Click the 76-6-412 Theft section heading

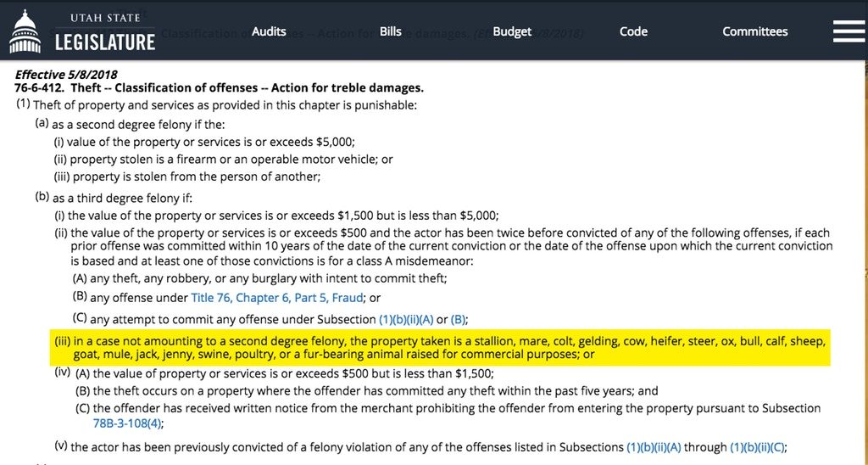tap(220, 87)
